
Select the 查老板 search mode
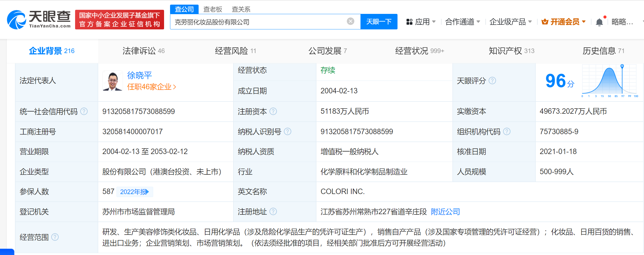point(212,9)
